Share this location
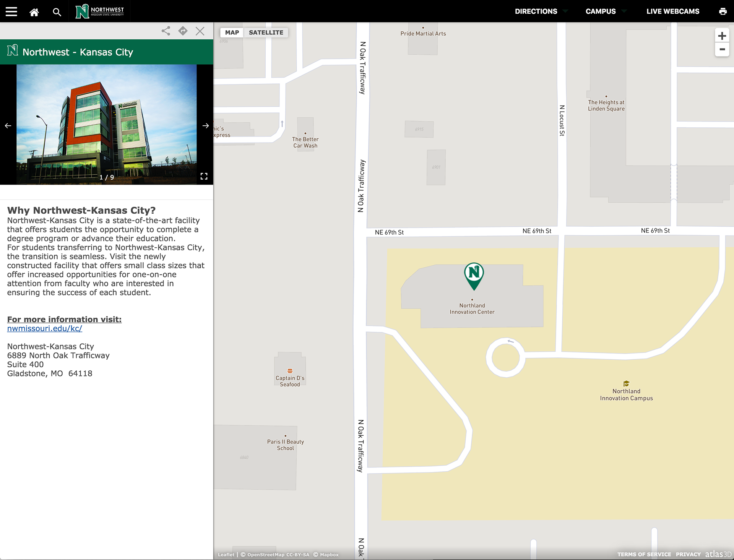The height and width of the screenshot is (560, 734). (x=166, y=31)
